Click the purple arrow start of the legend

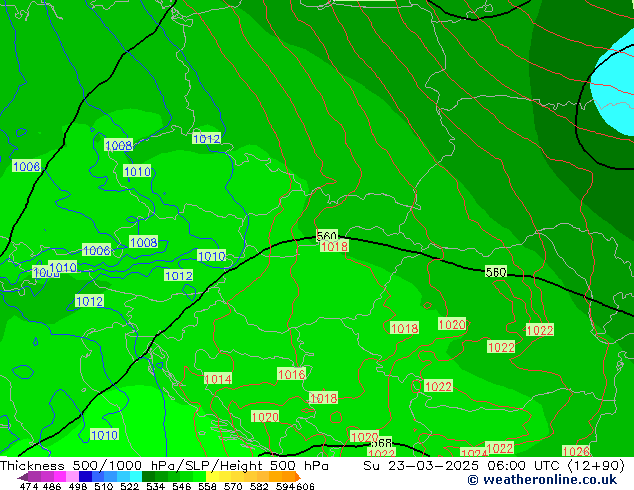(x=23, y=477)
